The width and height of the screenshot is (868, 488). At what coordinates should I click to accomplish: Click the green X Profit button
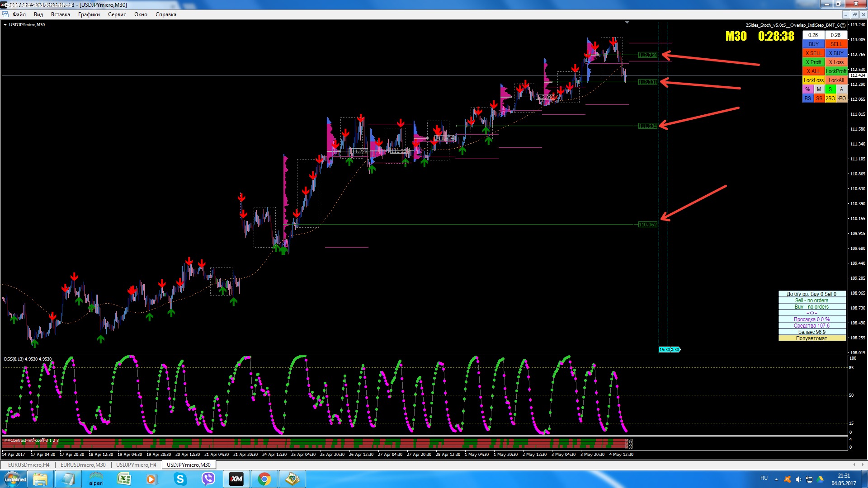click(814, 62)
